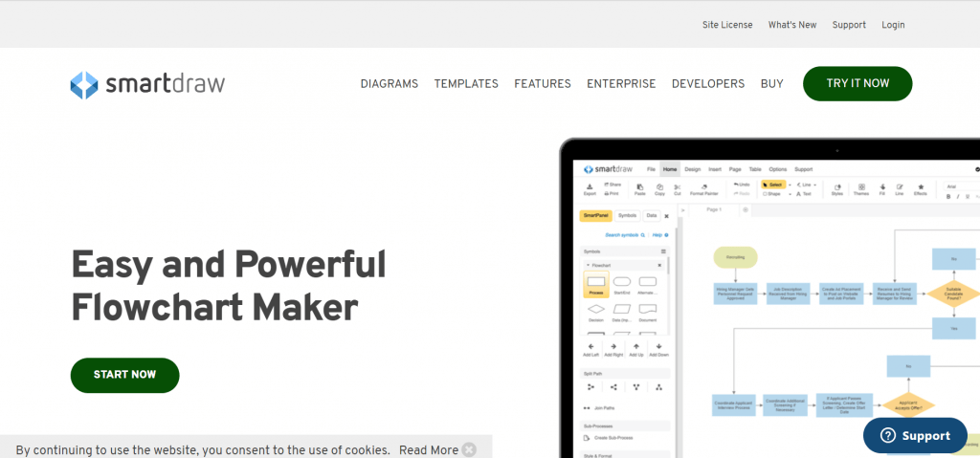
Task: Open the TEMPLATES navigation item
Action: tap(466, 84)
